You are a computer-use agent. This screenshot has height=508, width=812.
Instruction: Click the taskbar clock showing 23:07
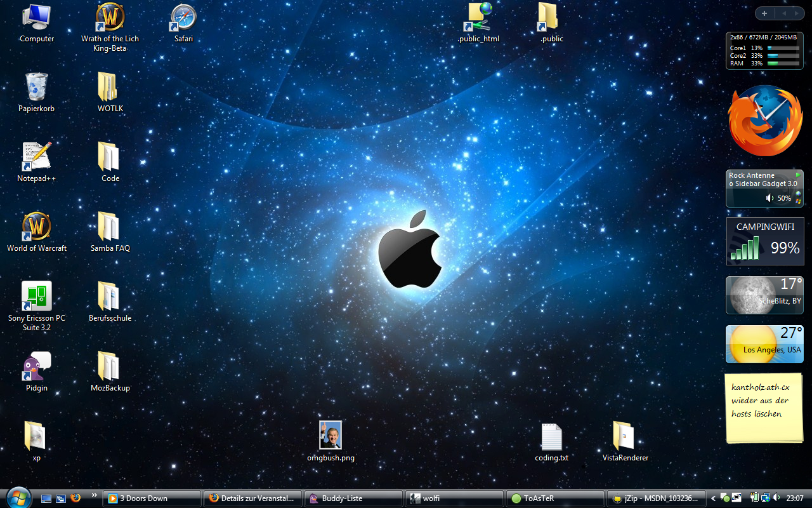[795, 498]
